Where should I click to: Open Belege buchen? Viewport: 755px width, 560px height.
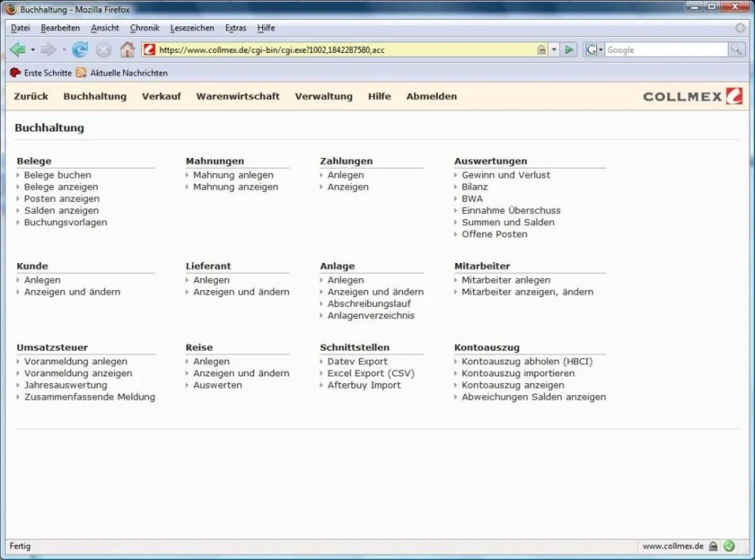pyautogui.click(x=59, y=174)
